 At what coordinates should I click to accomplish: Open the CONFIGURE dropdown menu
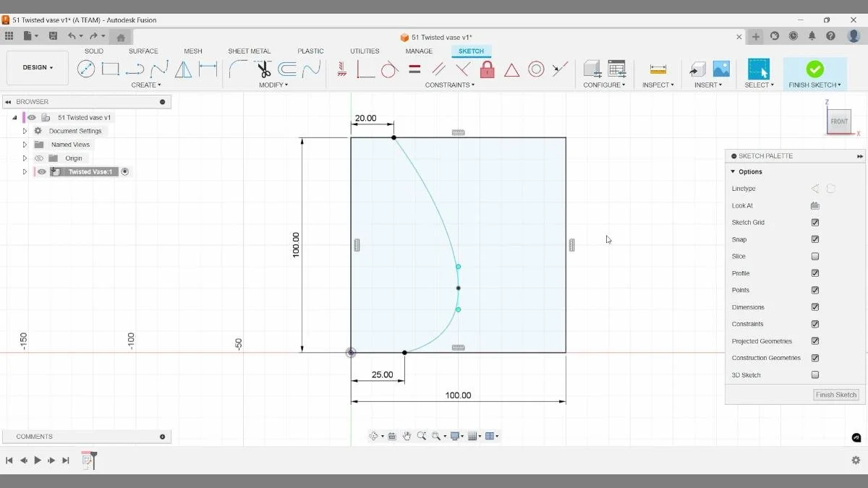click(x=605, y=85)
